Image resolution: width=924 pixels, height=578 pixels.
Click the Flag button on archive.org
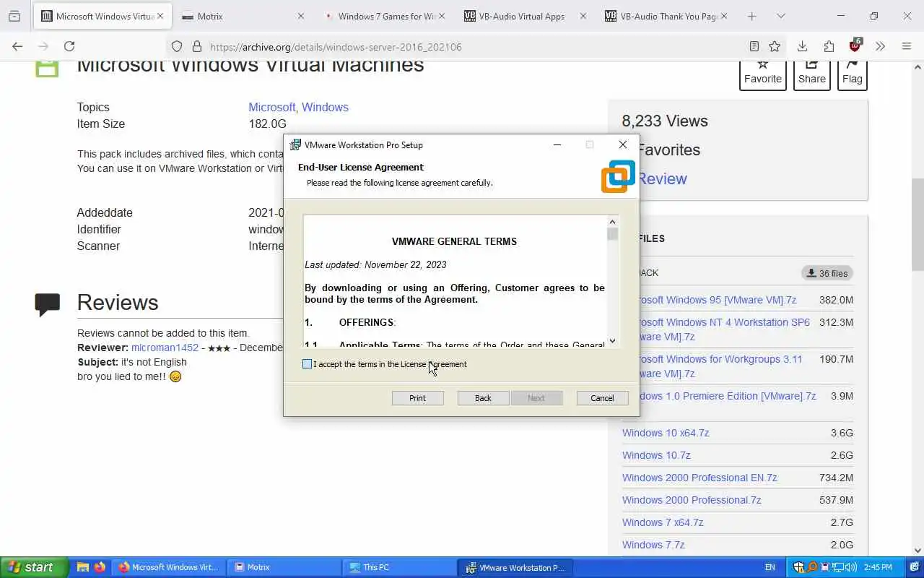(x=852, y=75)
